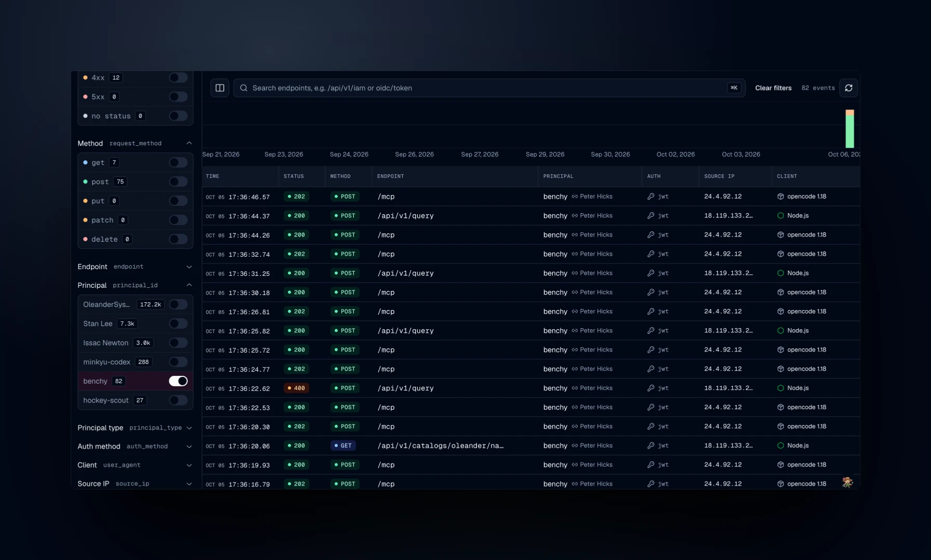
Task: Sort by the ENDPOINT column header
Action: pos(390,176)
